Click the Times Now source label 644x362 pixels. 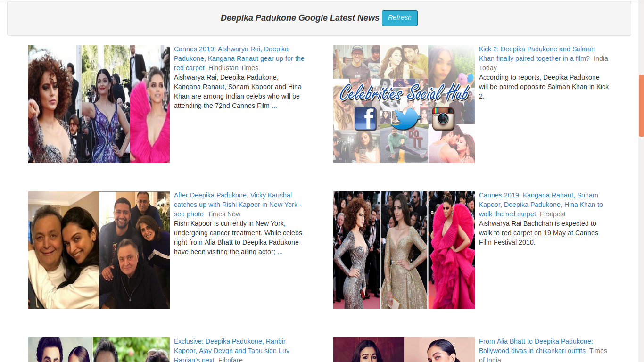tap(224, 214)
